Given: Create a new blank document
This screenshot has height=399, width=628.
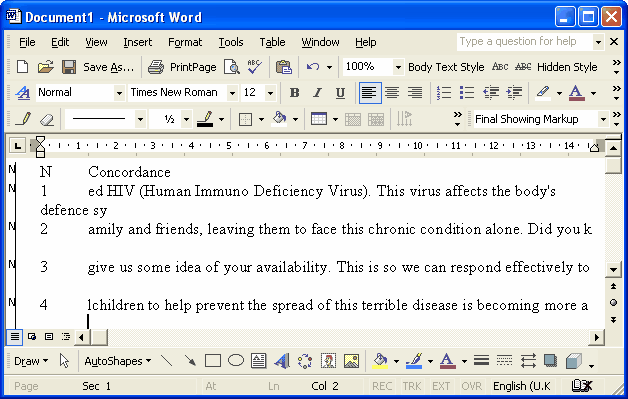Looking at the screenshot, I should click(x=22, y=67).
